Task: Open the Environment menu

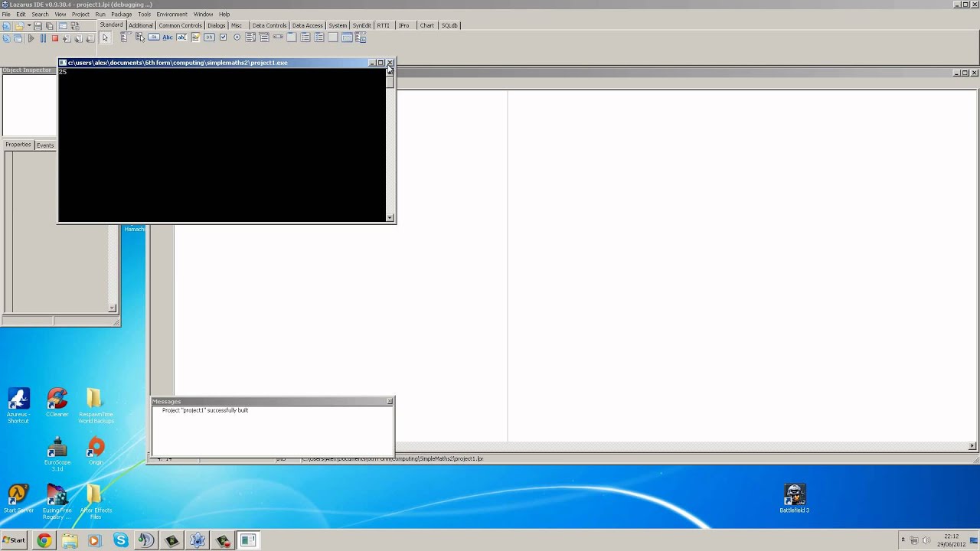Action: coord(171,15)
